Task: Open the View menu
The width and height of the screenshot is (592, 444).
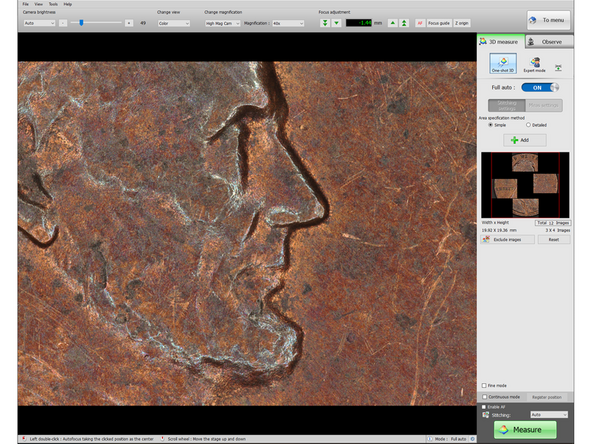Action: tap(38, 4)
